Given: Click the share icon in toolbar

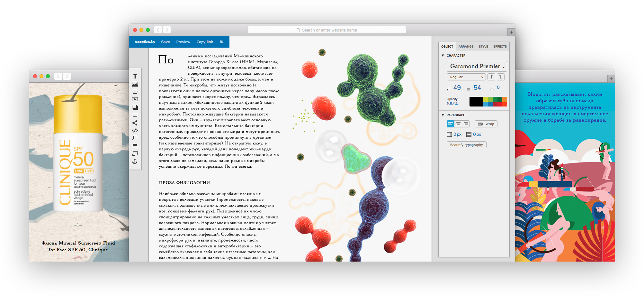Looking at the screenshot, I should [135, 123].
